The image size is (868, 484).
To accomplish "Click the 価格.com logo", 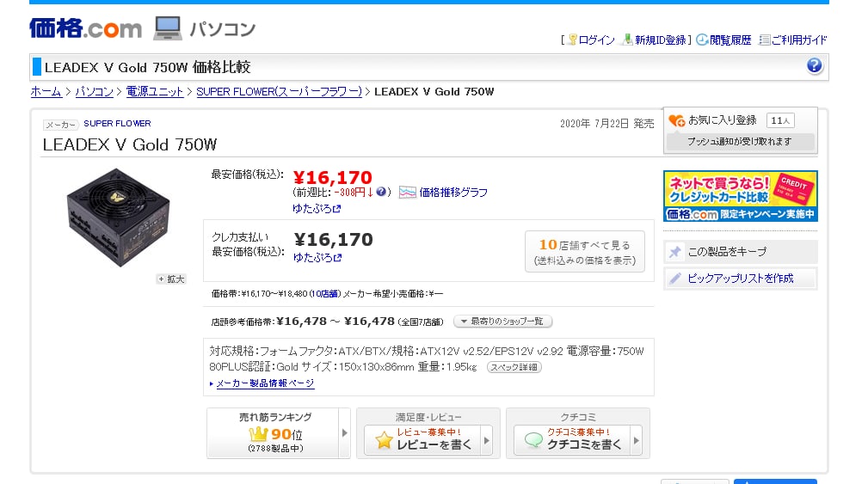I will 85,28.
